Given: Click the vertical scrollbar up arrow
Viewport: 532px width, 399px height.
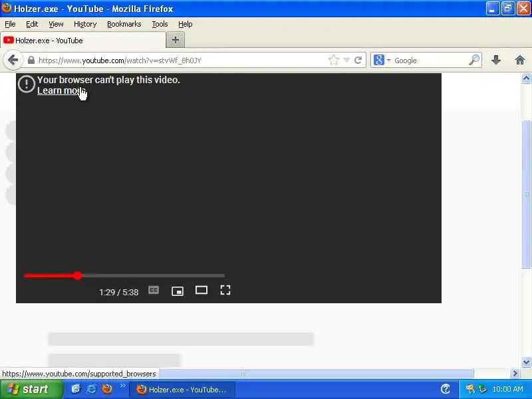Looking at the screenshot, I should [526, 78].
